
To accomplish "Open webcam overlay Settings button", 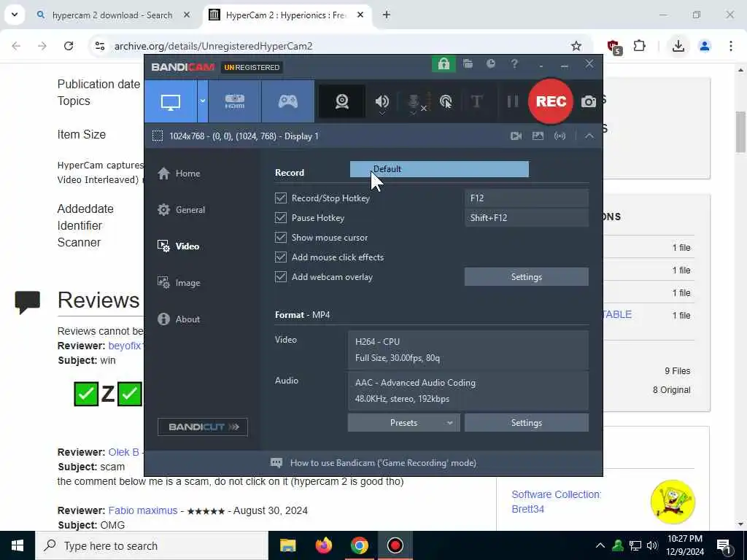I will pyautogui.click(x=527, y=276).
